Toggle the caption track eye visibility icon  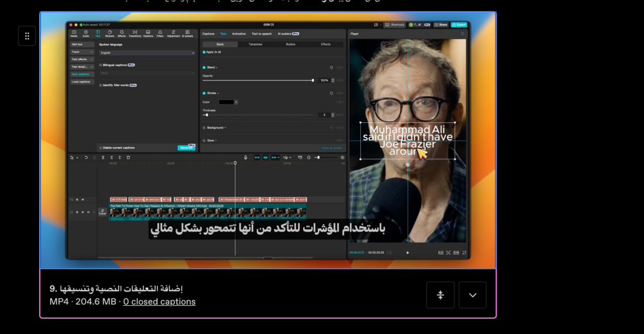[83, 200]
